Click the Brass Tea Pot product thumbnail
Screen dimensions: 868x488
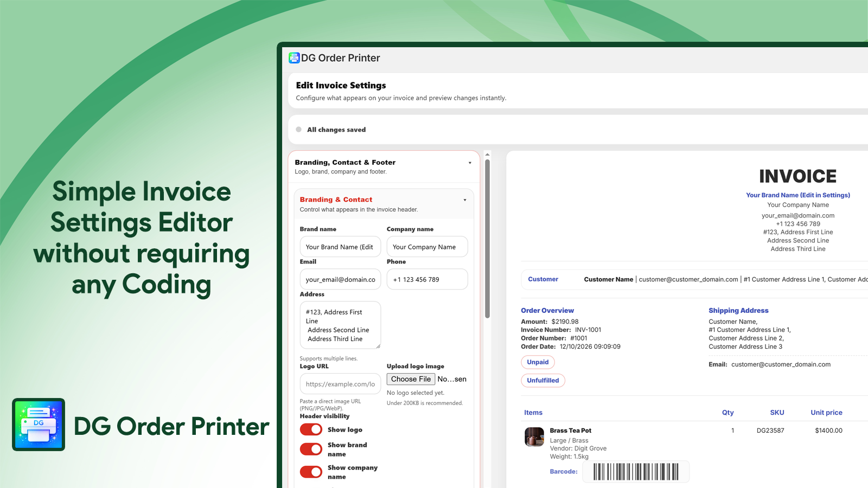(534, 438)
